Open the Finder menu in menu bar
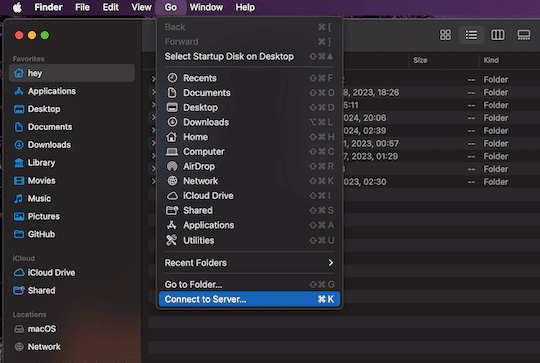 [48, 7]
